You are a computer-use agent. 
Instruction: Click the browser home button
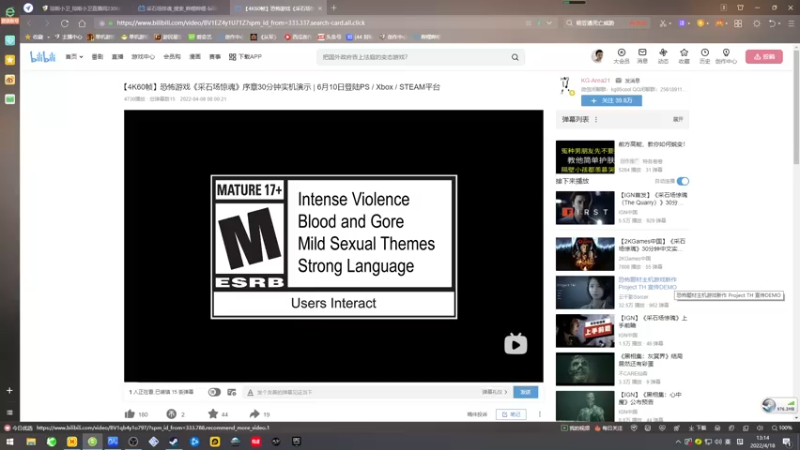point(82,23)
